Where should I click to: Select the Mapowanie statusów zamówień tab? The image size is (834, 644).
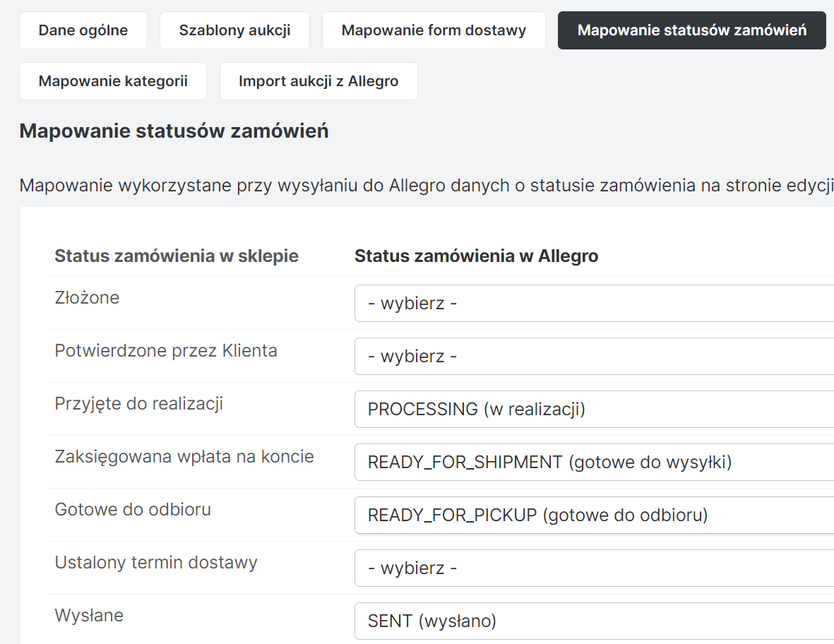tap(691, 30)
